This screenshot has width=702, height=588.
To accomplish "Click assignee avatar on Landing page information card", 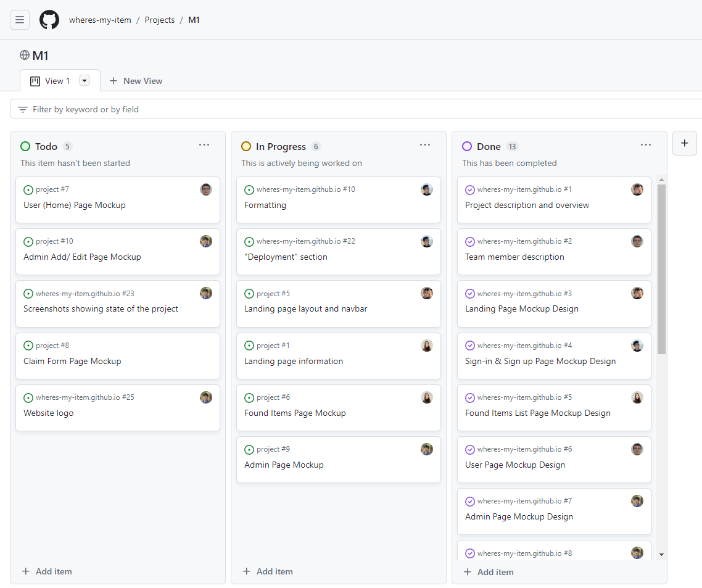I will pyautogui.click(x=427, y=346).
